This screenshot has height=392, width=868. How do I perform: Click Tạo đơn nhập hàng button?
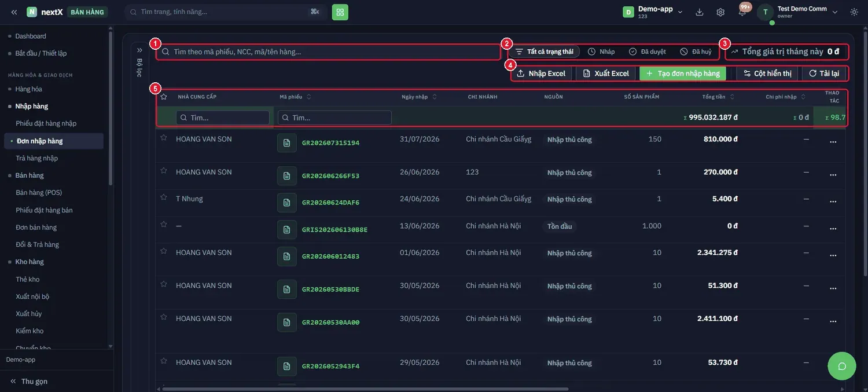[683, 74]
